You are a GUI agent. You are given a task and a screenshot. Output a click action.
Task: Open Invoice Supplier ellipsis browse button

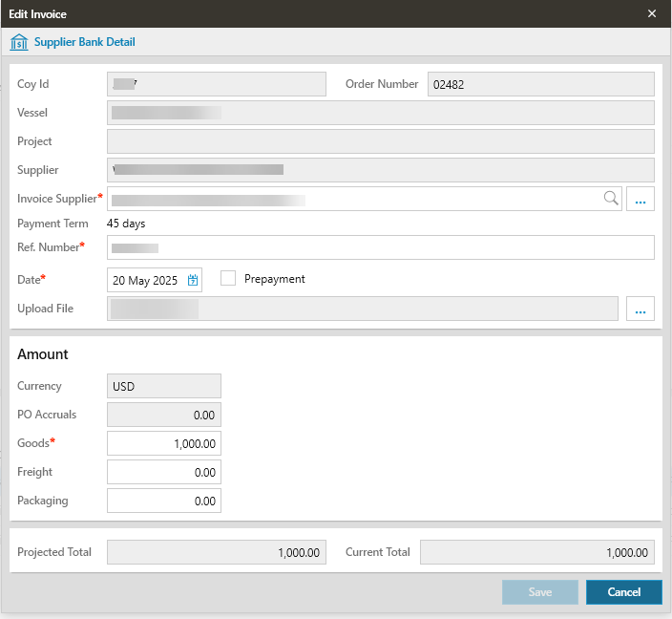[x=640, y=199]
